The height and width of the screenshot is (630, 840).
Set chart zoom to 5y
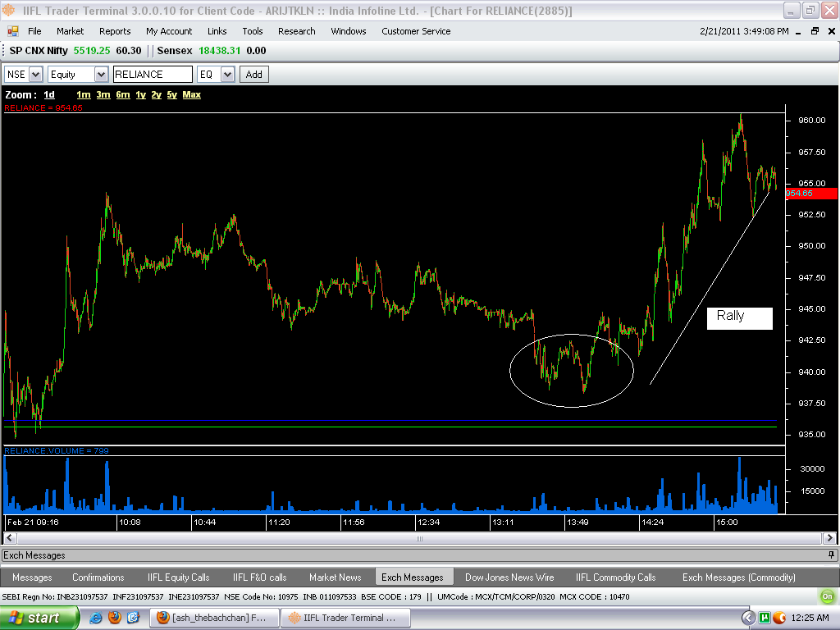click(x=172, y=95)
